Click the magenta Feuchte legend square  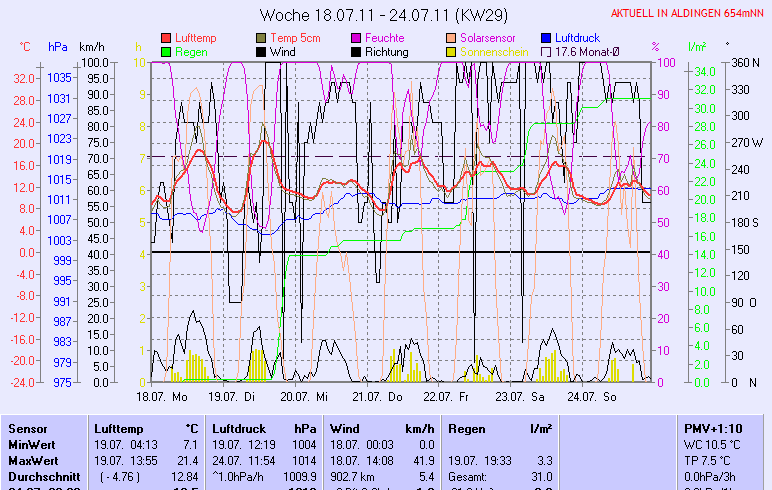[357, 37]
